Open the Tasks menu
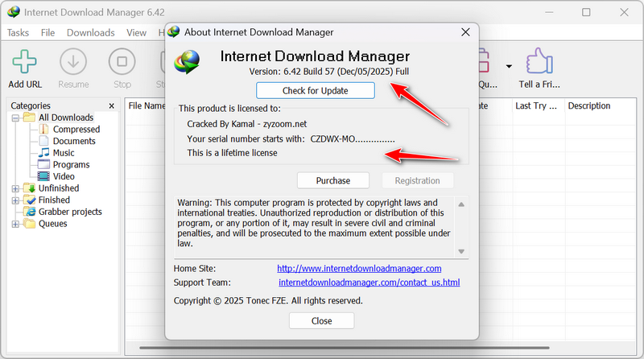 (x=18, y=33)
